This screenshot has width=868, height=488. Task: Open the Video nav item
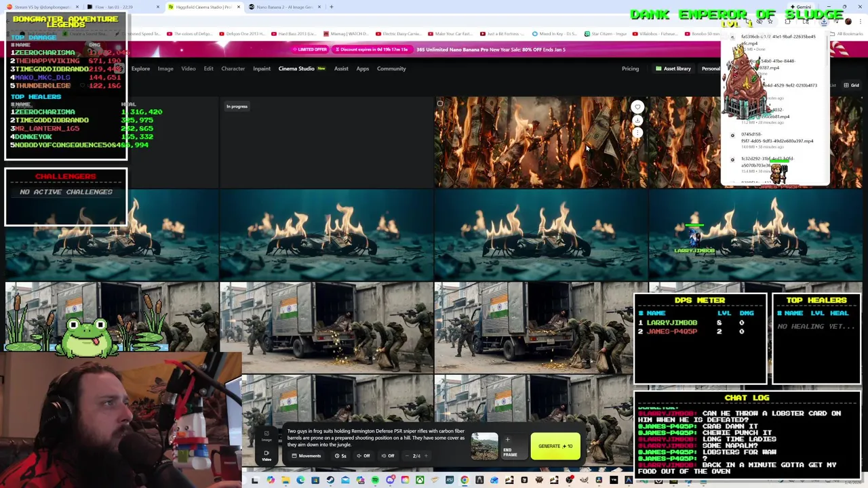click(x=189, y=68)
